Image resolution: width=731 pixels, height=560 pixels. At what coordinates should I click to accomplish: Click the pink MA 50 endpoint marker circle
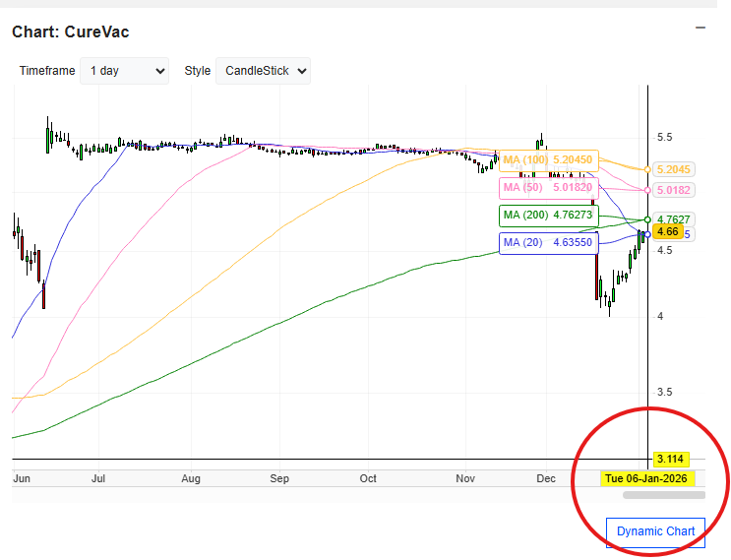647,190
